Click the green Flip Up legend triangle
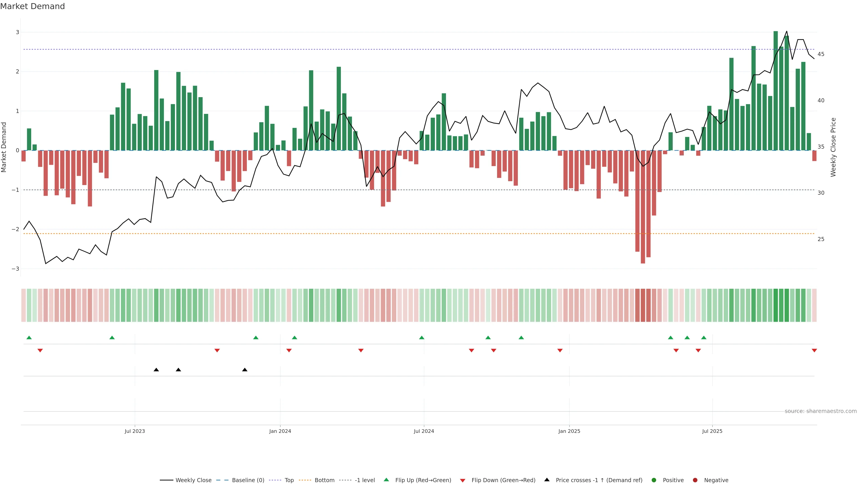The height and width of the screenshot is (488, 868). click(x=386, y=480)
